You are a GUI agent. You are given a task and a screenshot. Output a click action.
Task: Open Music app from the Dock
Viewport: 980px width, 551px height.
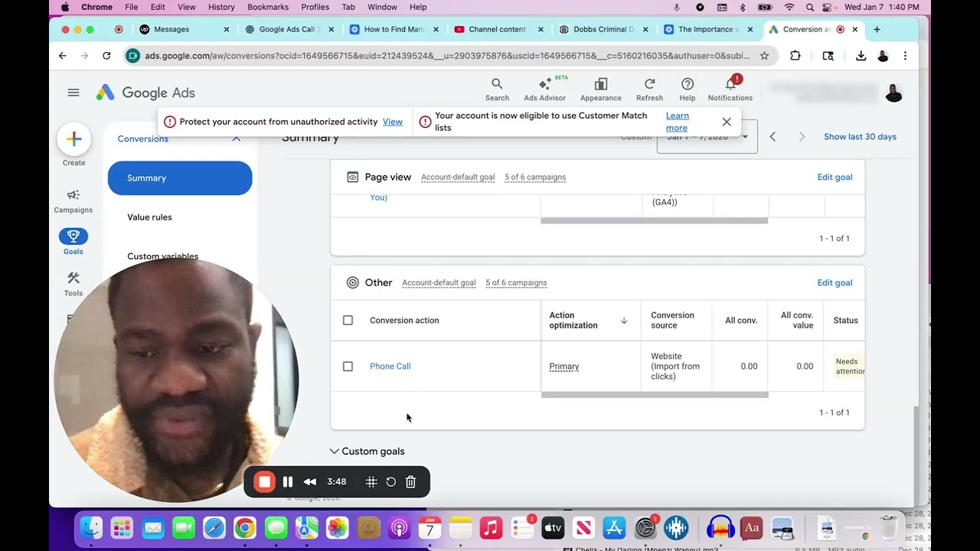[x=491, y=528]
